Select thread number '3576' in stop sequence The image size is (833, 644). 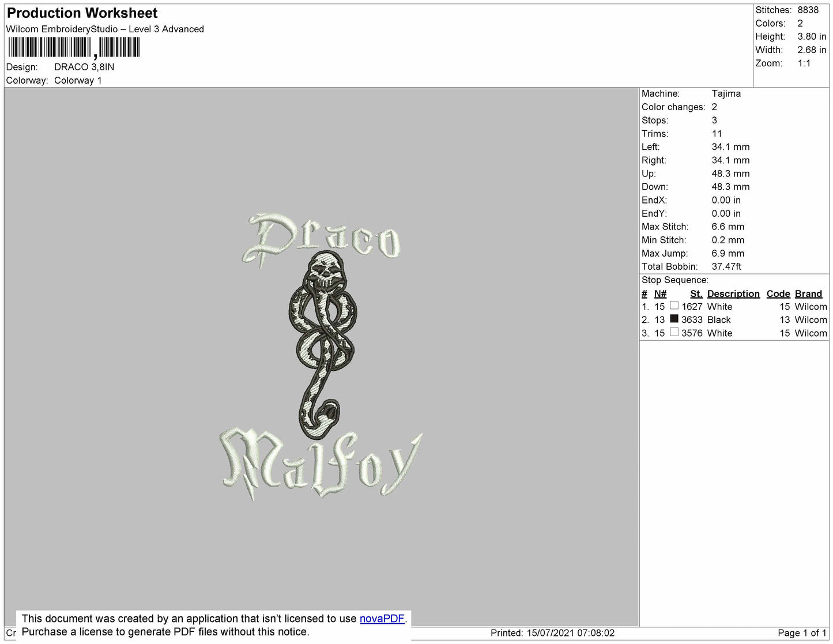point(692,333)
